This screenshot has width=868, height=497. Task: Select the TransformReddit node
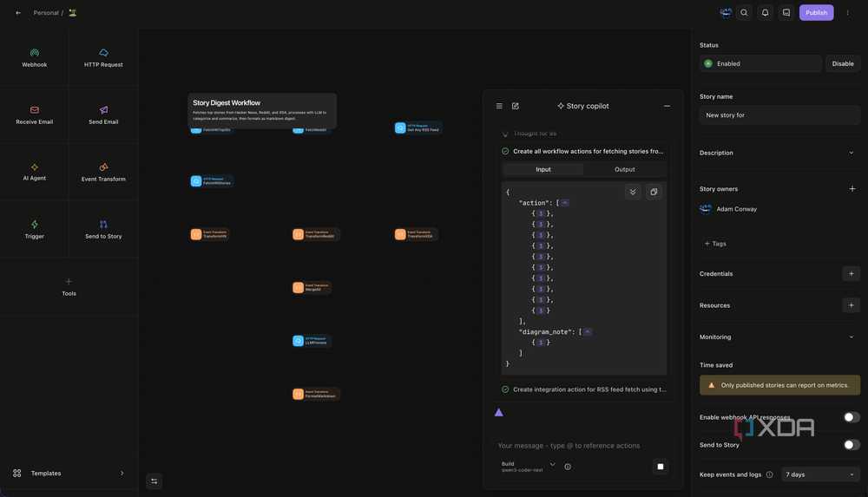pyautogui.click(x=316, y=234)
